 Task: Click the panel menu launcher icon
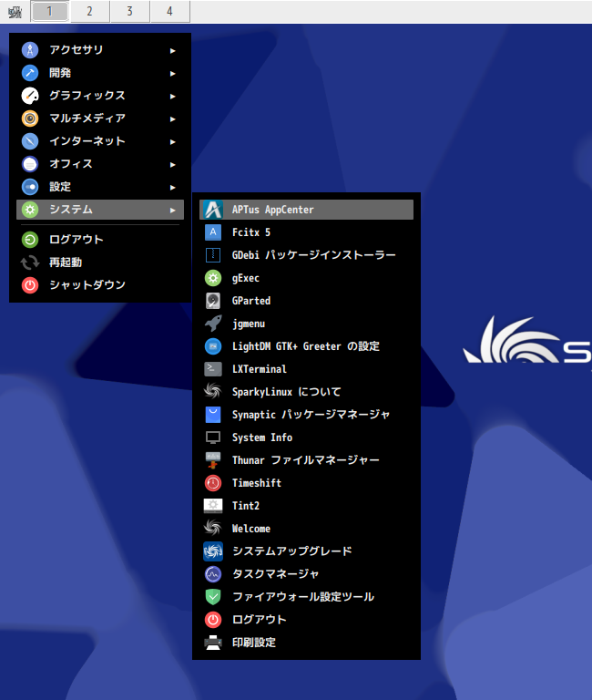click(x=15, y=12)
